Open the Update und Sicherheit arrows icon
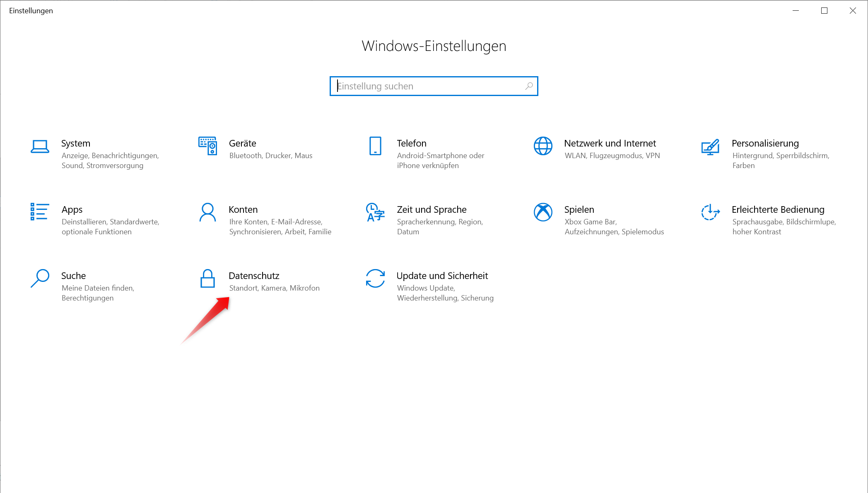This screenshot has height=493, width=868. [x=375, y=278]
